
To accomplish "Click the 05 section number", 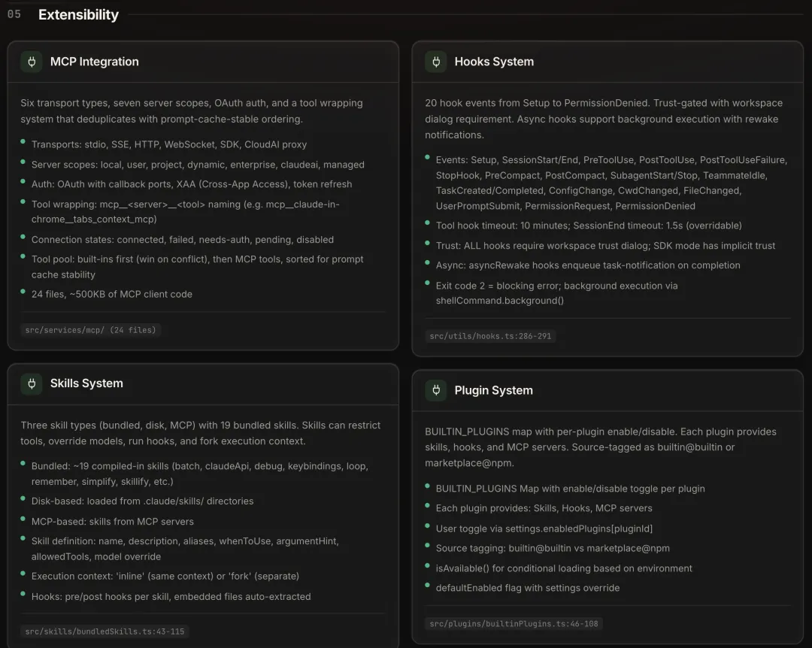I will tap(14, 14).
